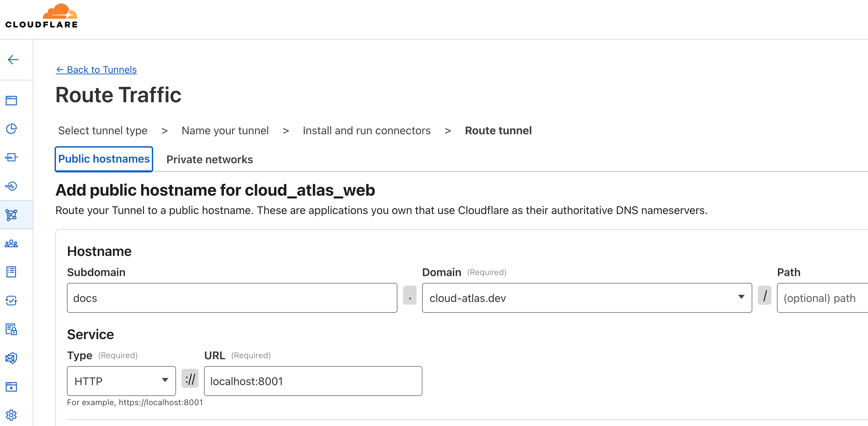
Task: Open the Type dropdown set to HTTP
Action: click(x=121, y=381)
